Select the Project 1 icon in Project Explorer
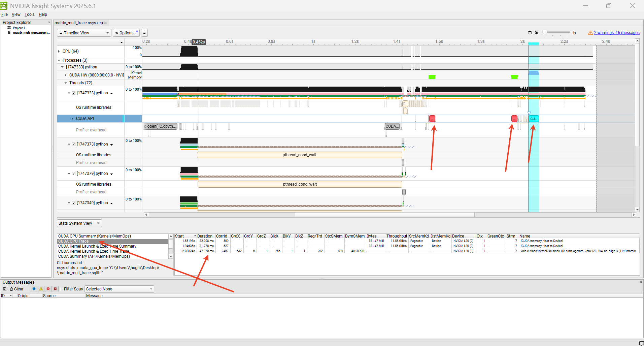The height and width of the screenshot is (346, 644). [9, 28]
